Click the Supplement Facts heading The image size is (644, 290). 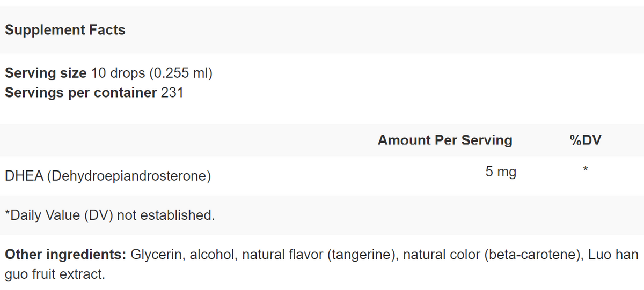65,30
